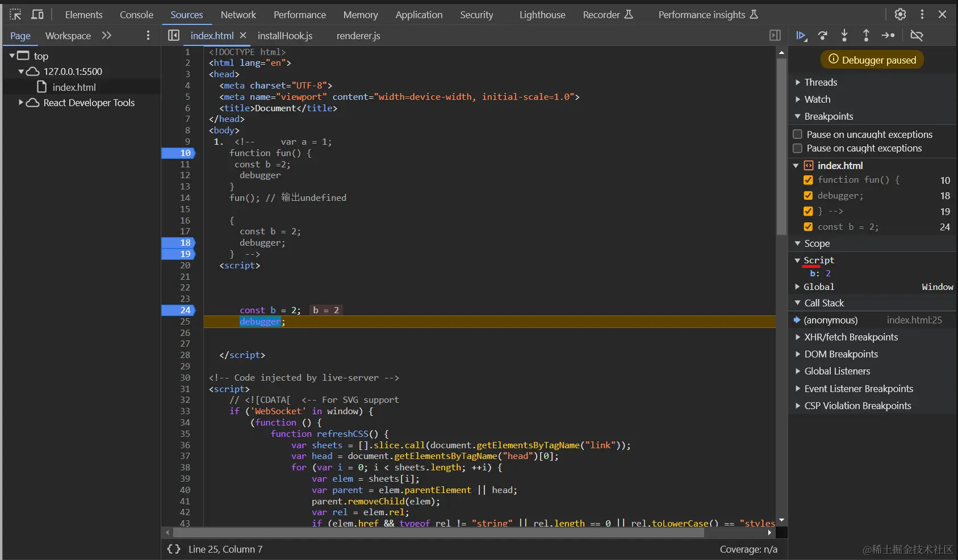The width and height of the screenshot is (958, 560).
Task: Pretty print code with the braces icon
Action: tap(174, 549)
